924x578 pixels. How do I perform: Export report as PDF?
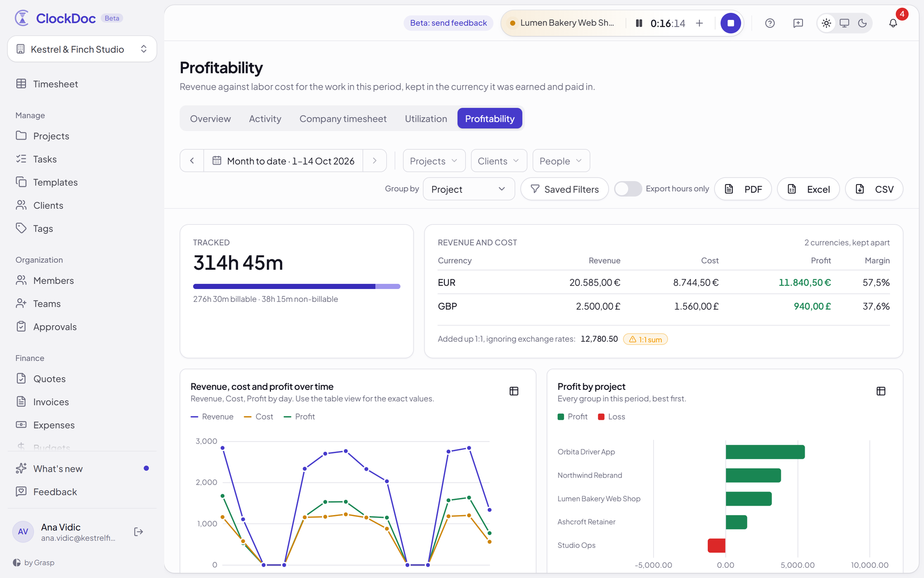pyautogui.click(x=743, y=189)
